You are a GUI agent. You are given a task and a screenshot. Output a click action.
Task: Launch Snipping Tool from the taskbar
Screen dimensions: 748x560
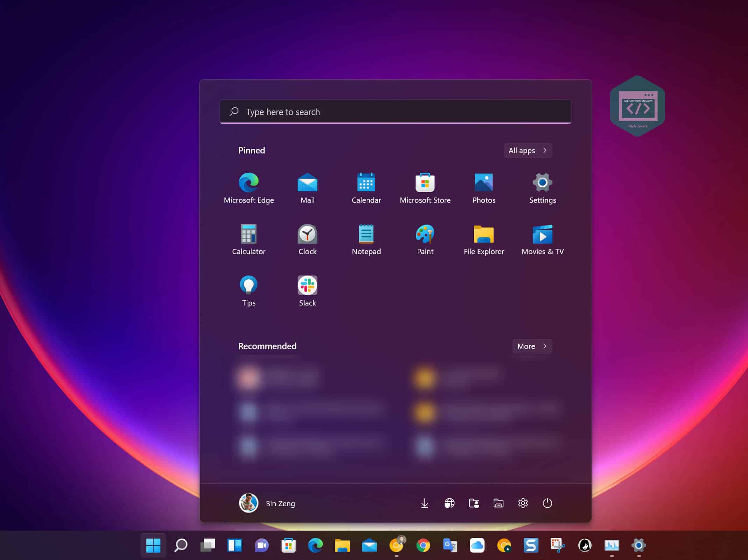click(x=558, y=545)
